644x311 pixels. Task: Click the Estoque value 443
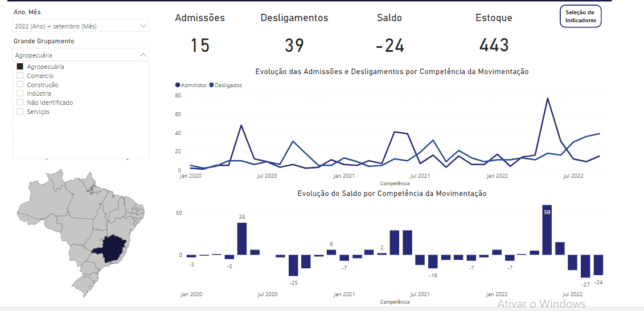coord(494,45)
